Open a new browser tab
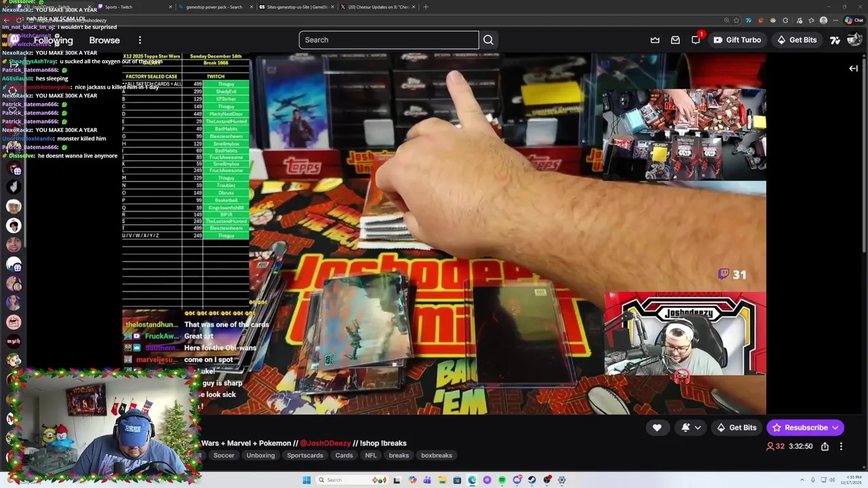 coord(426,7)
